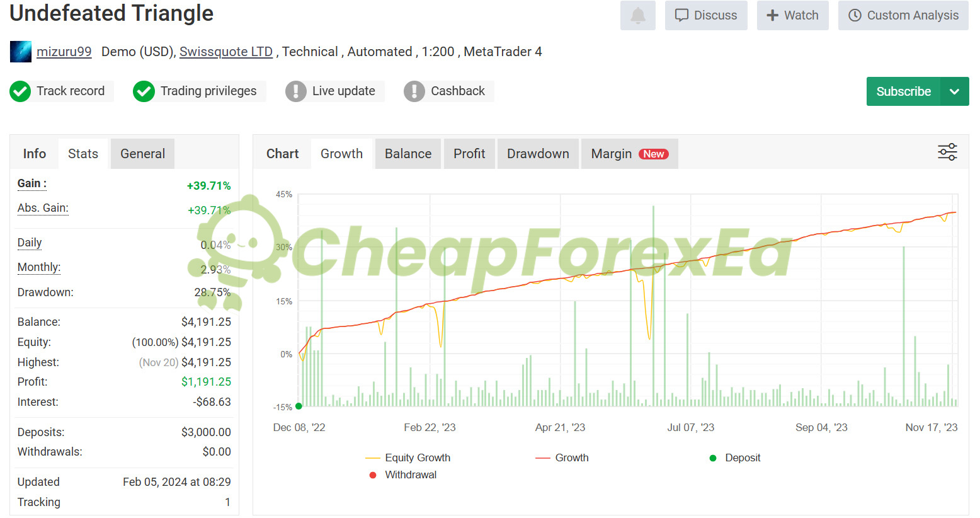This screenshot has height=518, width=980.
Task: Click the +39.71% Gain value
Action: (208, 186)
